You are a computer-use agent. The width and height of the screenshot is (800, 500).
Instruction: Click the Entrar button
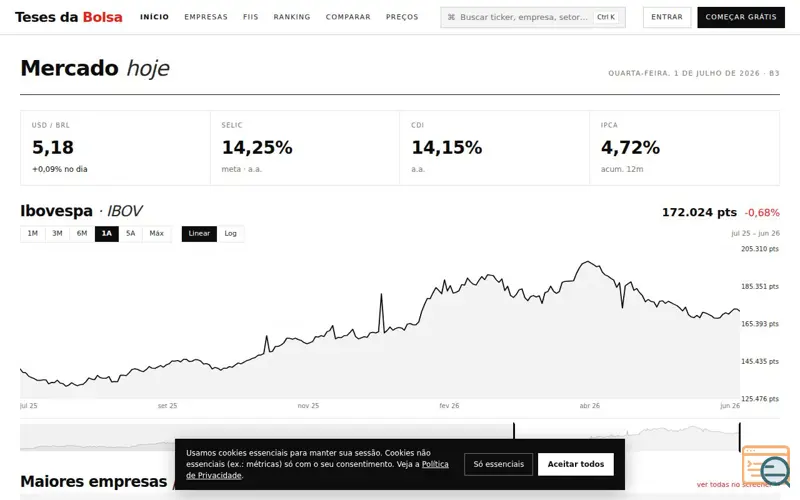pyautogui.click(x=667, y=17)
